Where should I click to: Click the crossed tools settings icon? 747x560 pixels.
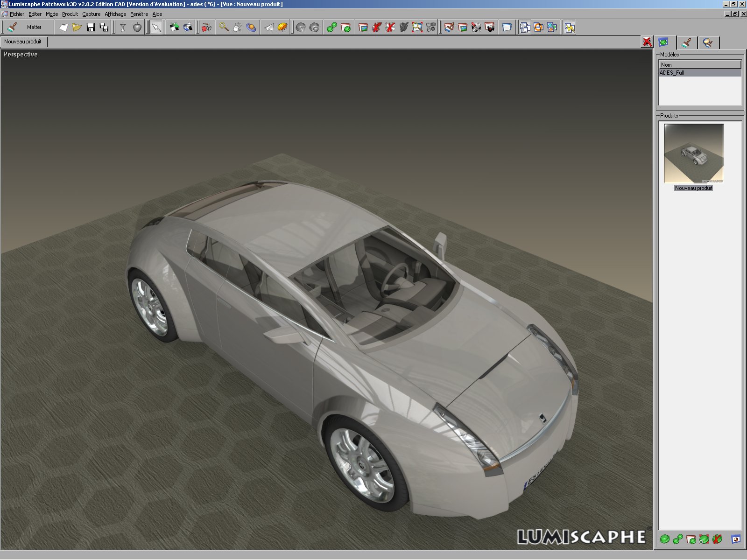[476, 27]
